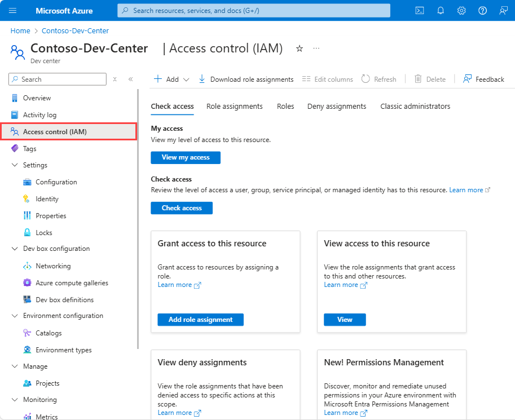Collapse the Environment configuration section
The width and height of the screenshot is (515, 420).
[15, 316]
